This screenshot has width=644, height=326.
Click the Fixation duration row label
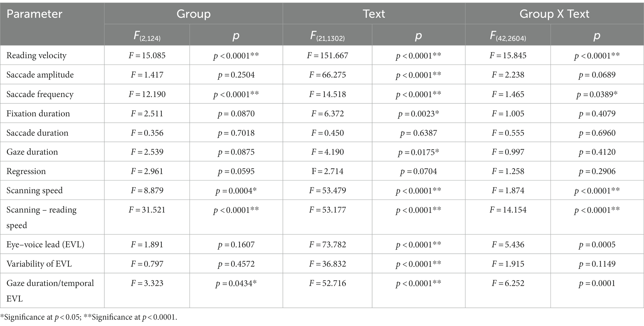38,113
